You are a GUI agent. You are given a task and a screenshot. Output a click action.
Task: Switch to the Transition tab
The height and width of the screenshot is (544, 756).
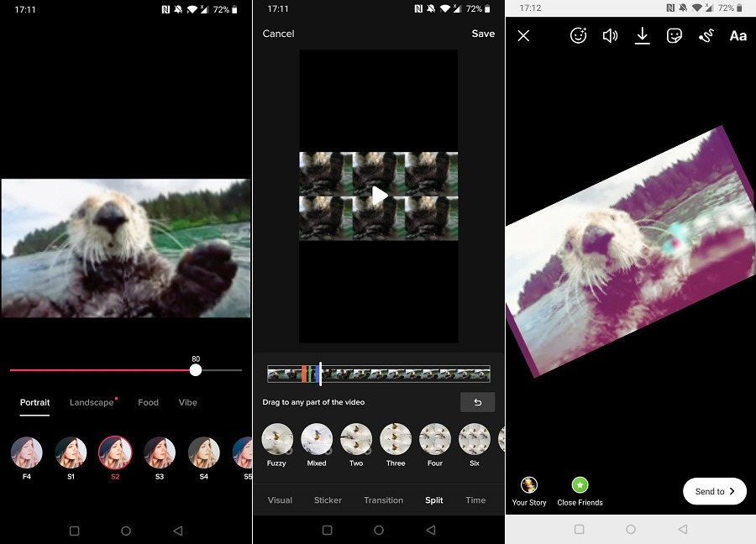pyautogui.click(x=383, y=500)
